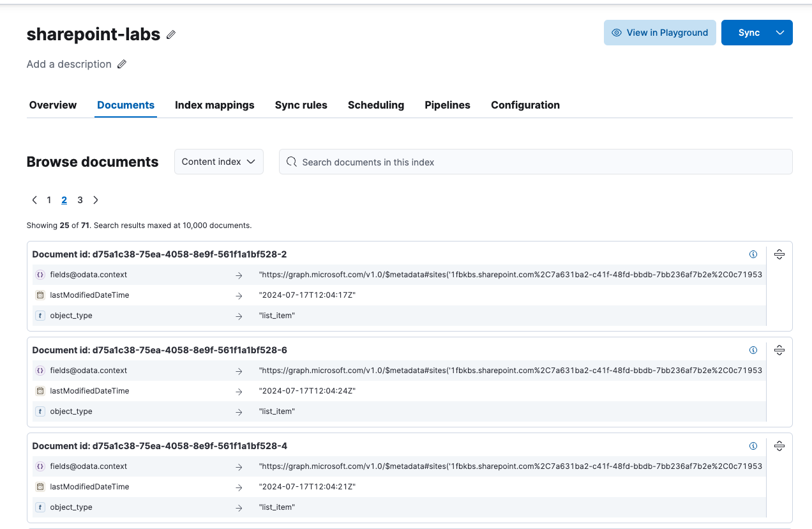Open the Configuration tab
Screen dimensions: 812x529
[x=525, y=105]
